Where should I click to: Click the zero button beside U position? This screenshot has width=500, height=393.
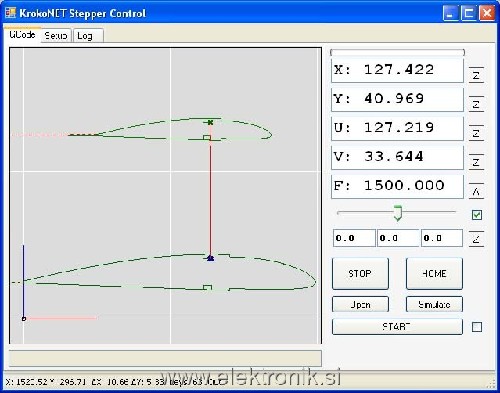point(476,133)
